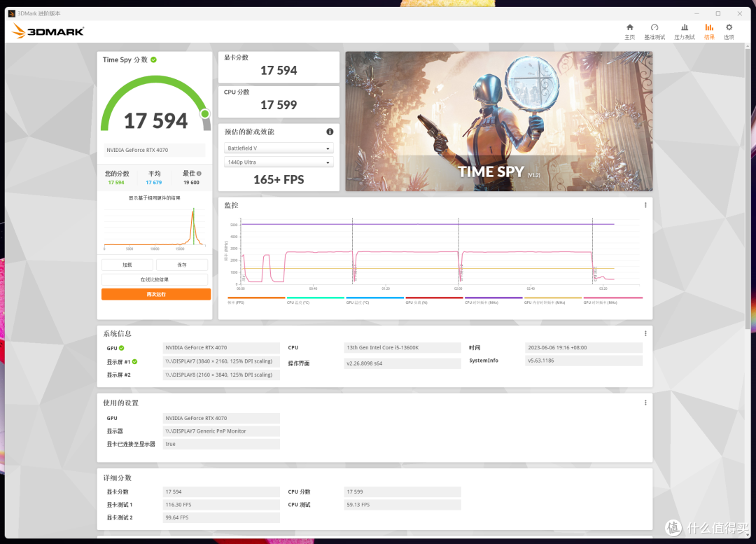This screenshot has width=756, height=544.
Task: Click the DISPLAY7 Generic PnP Monitor field
Action: coord(221,431)
